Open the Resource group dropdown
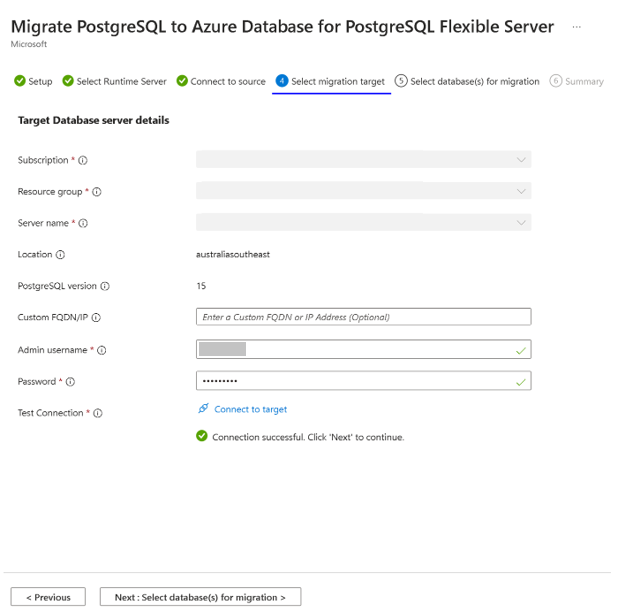 363,191
